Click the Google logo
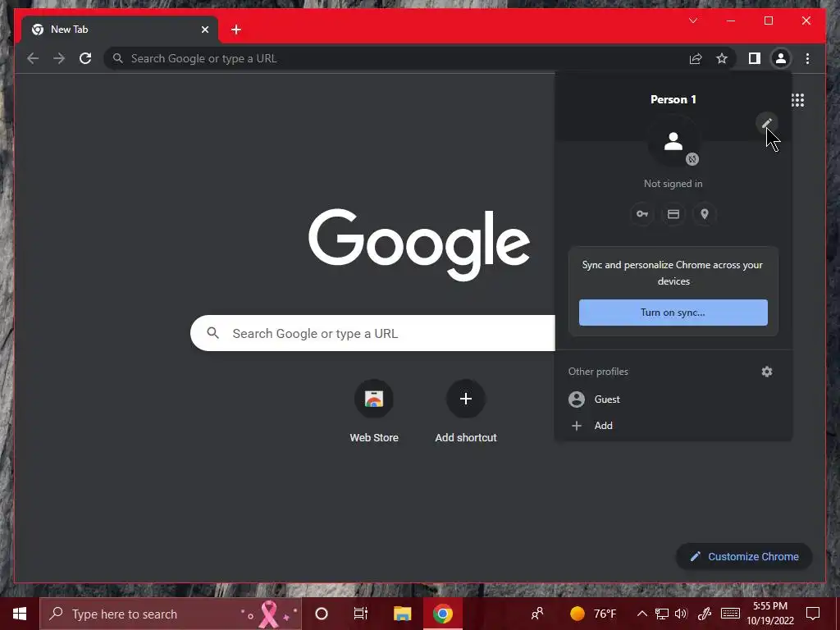 coord(419,244)
